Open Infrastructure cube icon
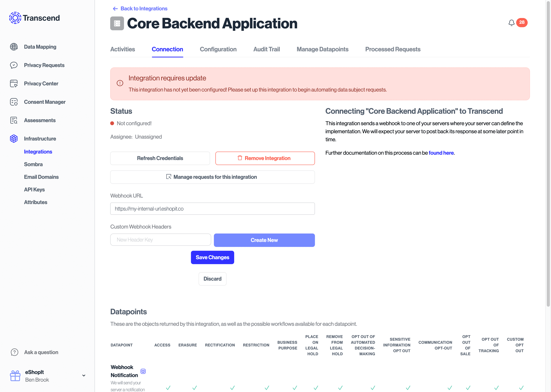 (x=14, y=139)
